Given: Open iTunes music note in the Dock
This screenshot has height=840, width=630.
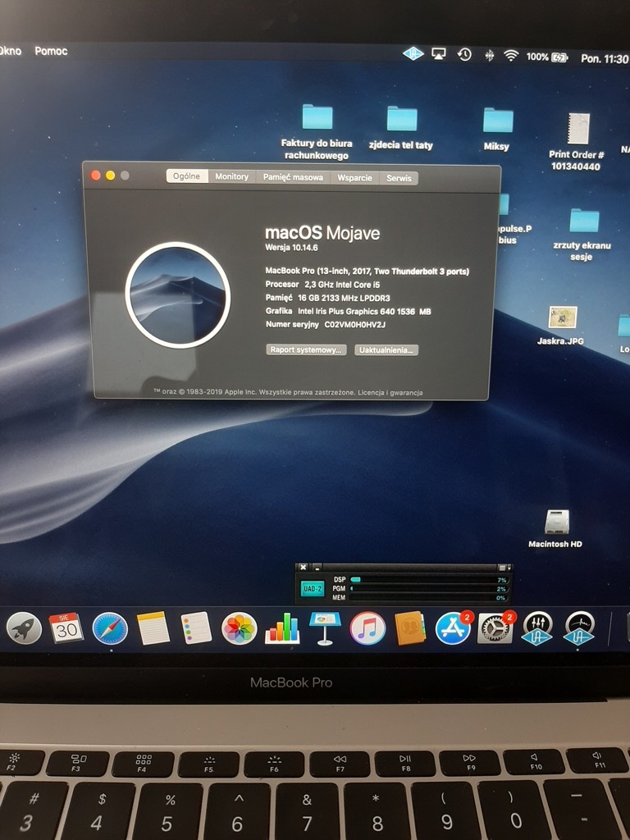Looking at the screenshot, I should [x=367, y=628].
